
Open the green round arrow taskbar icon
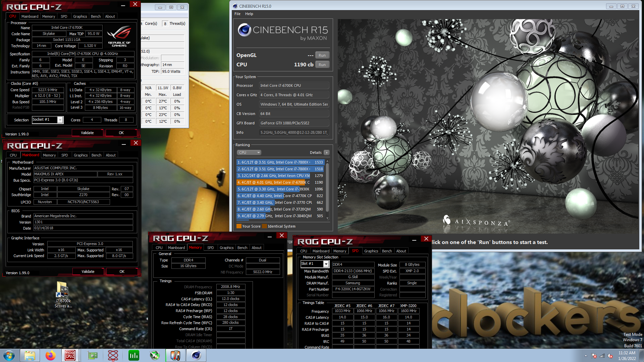click(x=154, y=355)
